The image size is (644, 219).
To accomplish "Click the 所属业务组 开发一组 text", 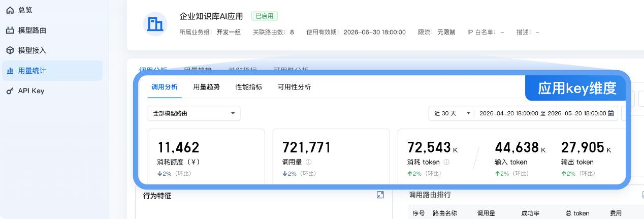I will [x=210, y=32].
